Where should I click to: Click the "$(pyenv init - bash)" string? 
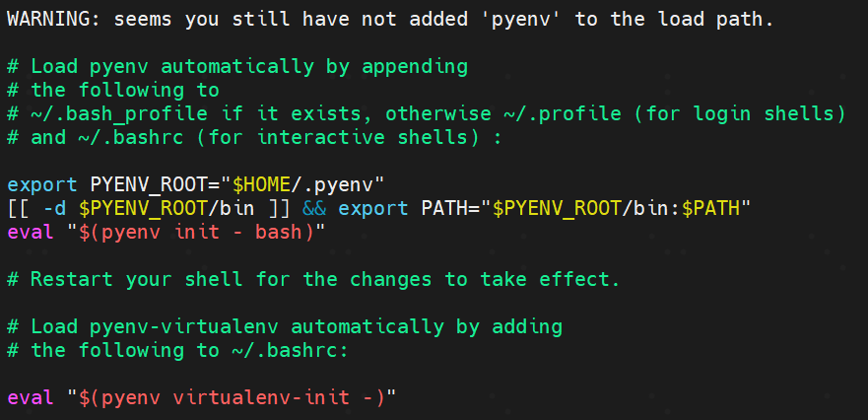pos(196,232)
